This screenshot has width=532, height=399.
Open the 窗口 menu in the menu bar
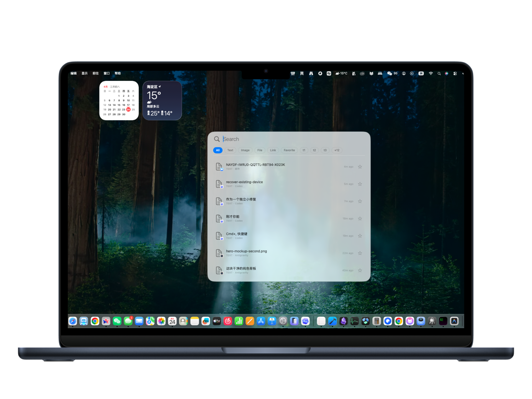pos(107,73)
